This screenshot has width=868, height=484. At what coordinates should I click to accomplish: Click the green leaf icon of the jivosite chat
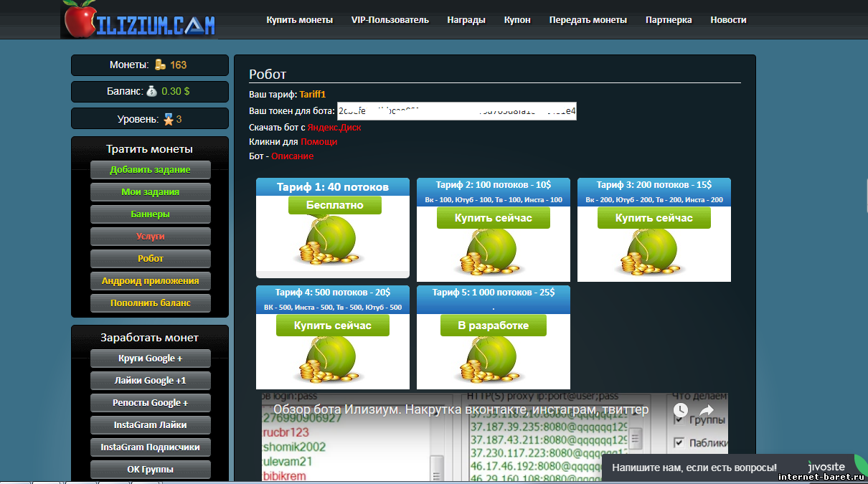(861, 464)
